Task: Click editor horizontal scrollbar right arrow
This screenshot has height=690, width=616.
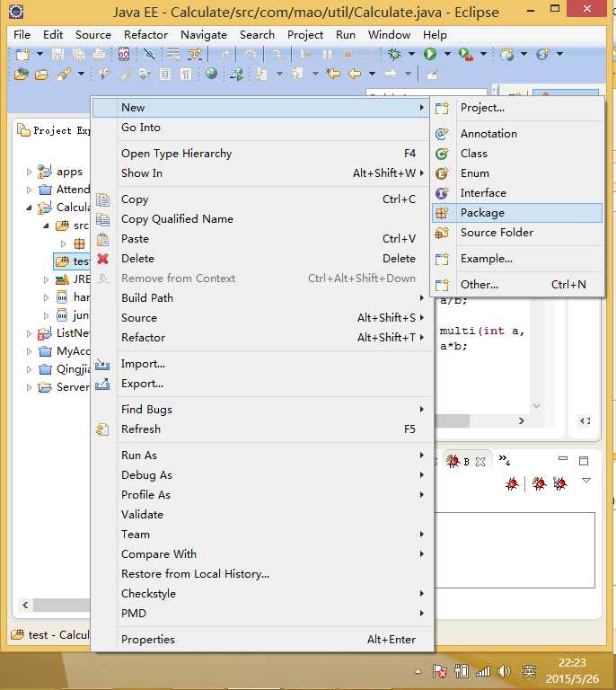Action: point(522,421)
